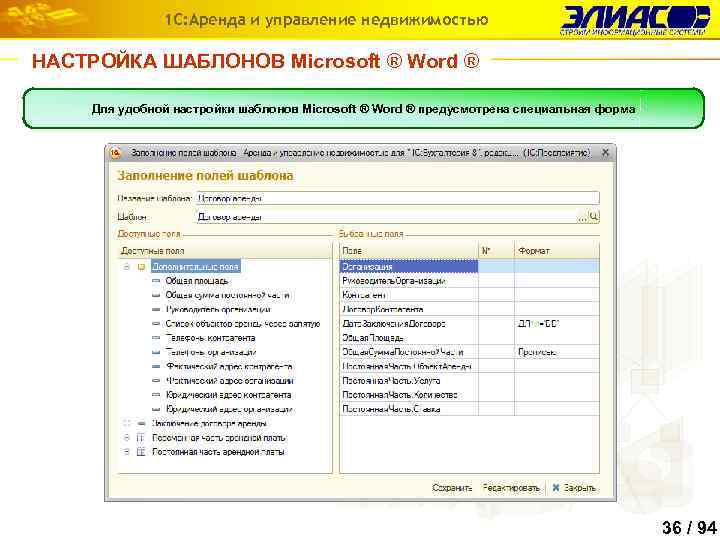
Task: Click the field icon next to Юридический адрес контрагента
Action: pos(156,395)
